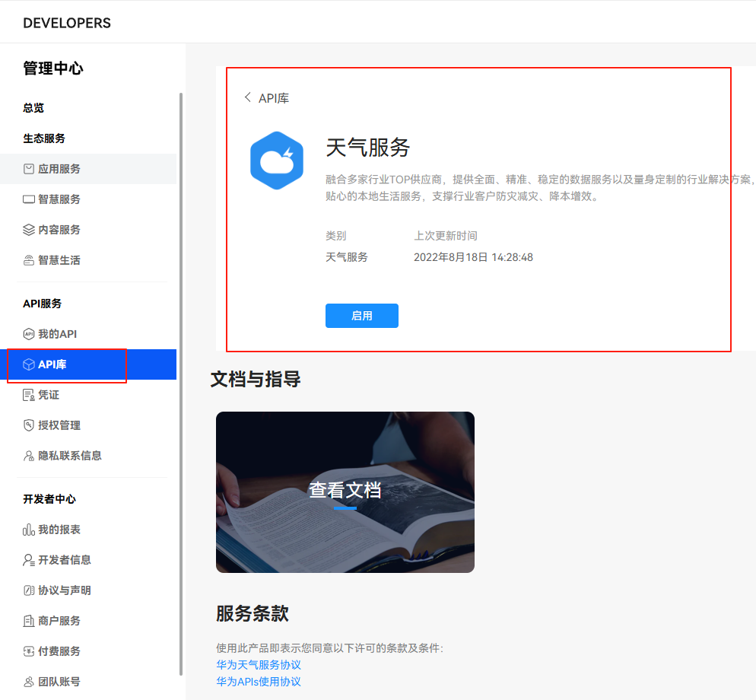This screenshot has height=700, width=756.
Task: Click the 开发者中心 section label
Action: 49,499
